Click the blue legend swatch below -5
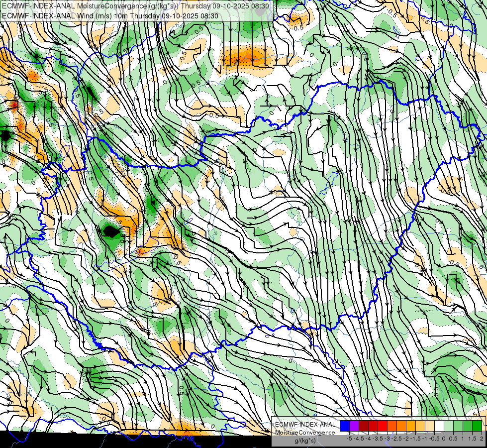 [345, 426]
